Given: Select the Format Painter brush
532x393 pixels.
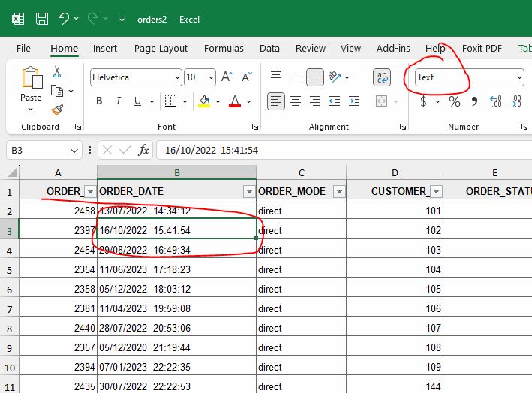Looking at the screenshot, I should (x=57, y=109).
